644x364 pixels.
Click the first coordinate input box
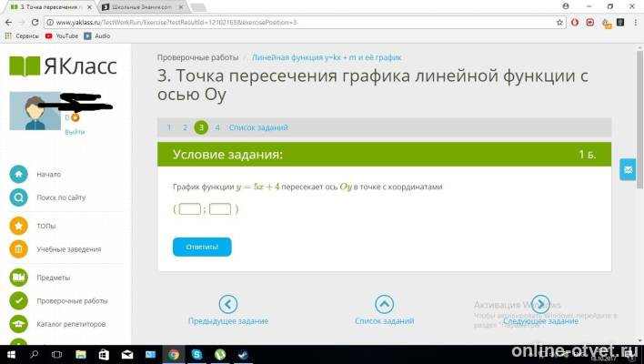click(190, 209)
